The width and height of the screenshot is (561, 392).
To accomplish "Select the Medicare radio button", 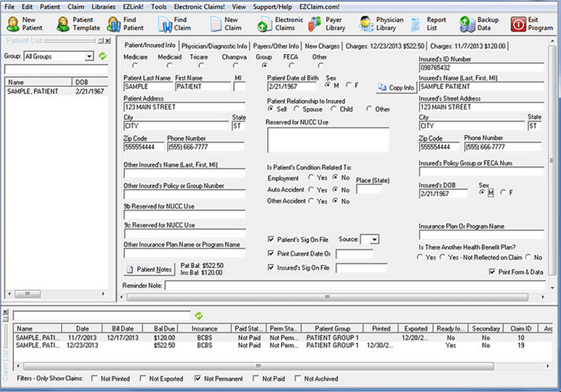I will [135, 65].
